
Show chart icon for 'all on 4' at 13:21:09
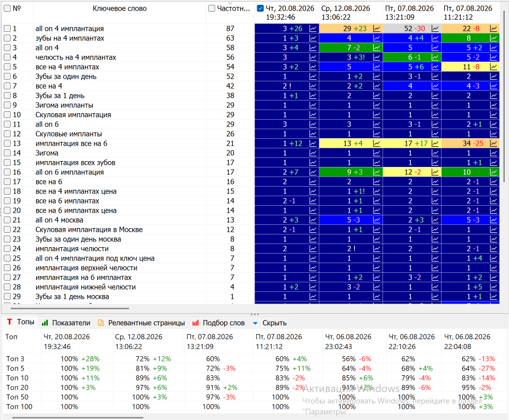click(435, 48)
